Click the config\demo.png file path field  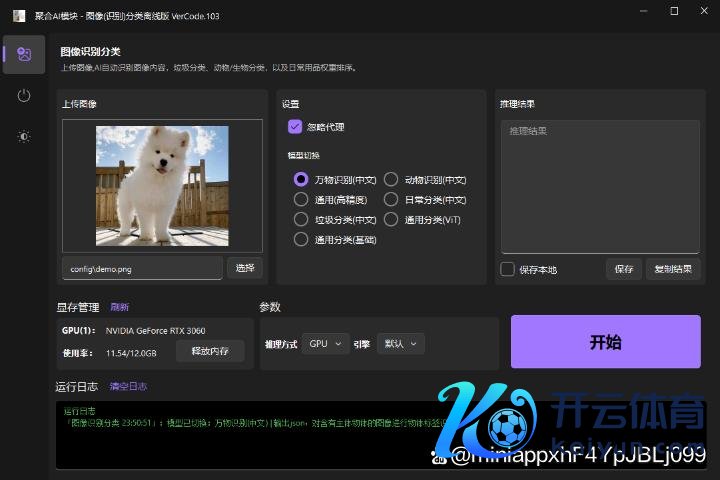(142, 268)
